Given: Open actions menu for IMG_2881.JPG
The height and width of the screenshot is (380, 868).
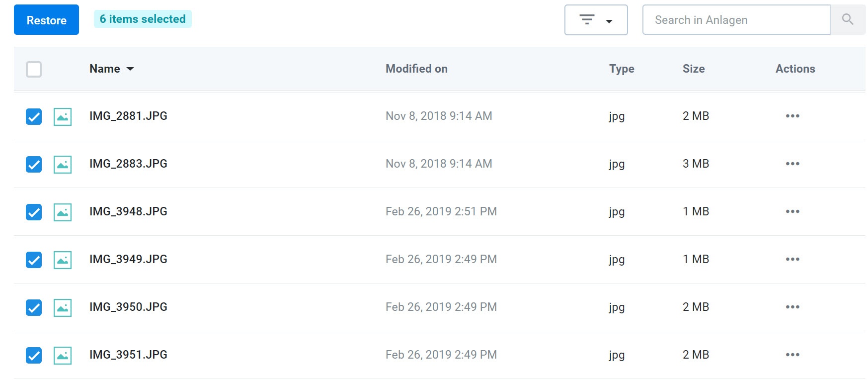Looking at the screenshot, I should point(792,116).
